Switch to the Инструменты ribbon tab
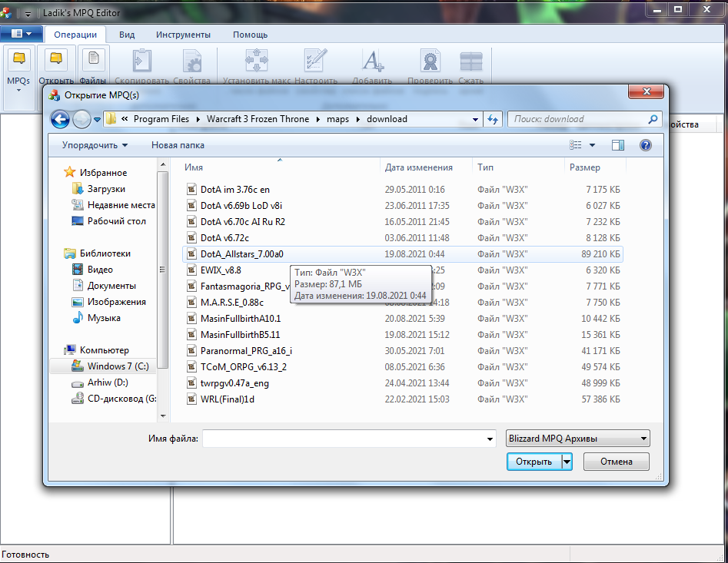 click(183, 35)
